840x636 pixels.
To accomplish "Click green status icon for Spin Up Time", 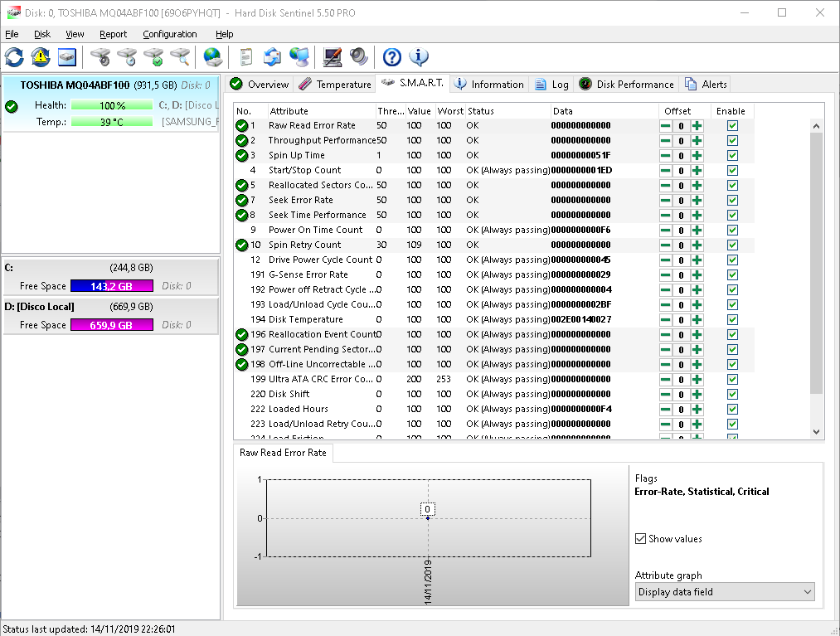I will click(x=241, y=156).
